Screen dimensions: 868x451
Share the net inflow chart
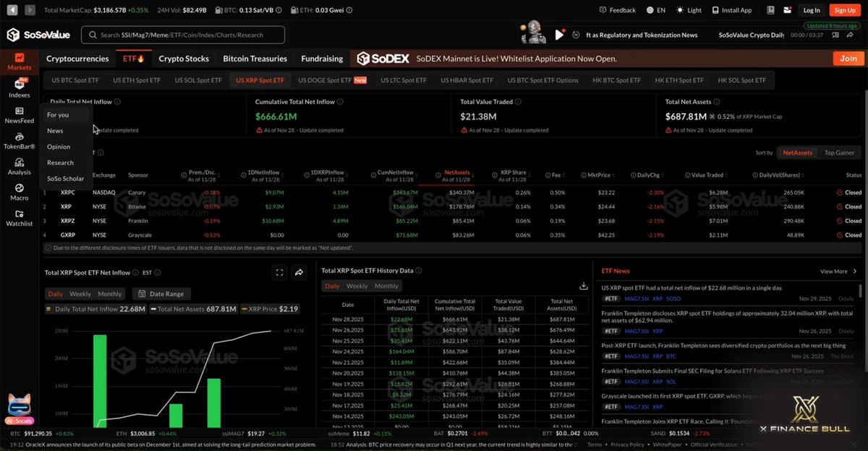click(x=299, y=273)
